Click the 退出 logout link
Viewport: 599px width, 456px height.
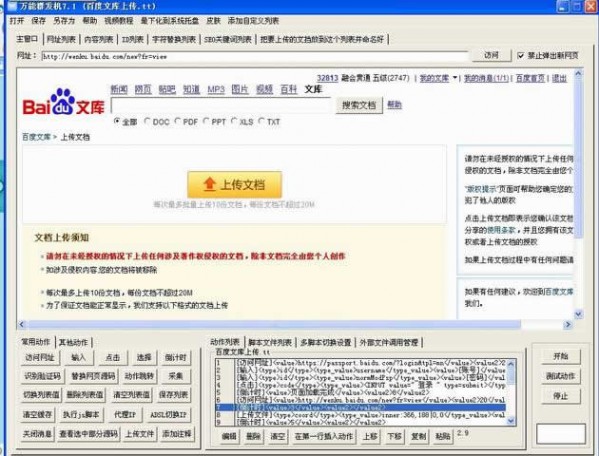pyautogui.click(x=559, y=78)
